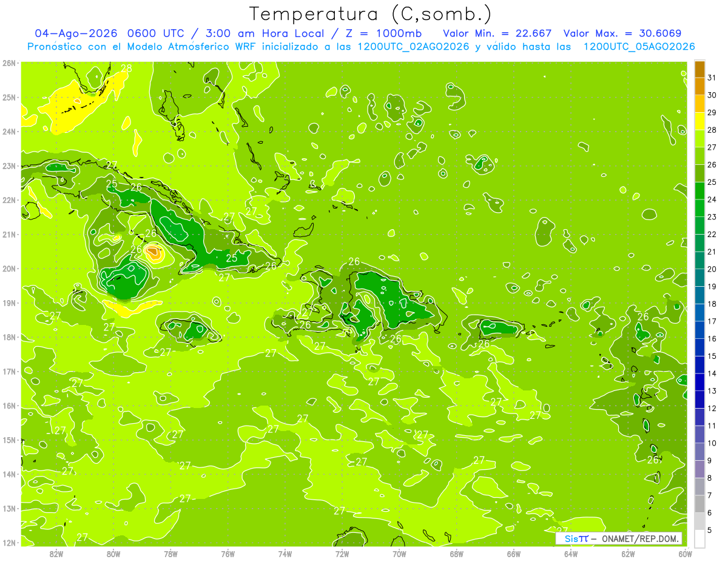This screenshot has height=562, width=728.
Task: Click the orange hot spot over Cuba
Action: [x=153, y=252]
